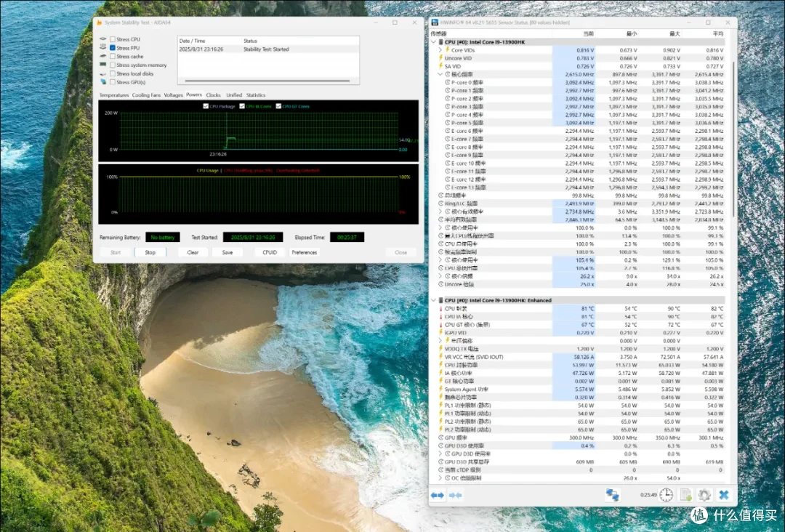785x532 pixels.
Task: Open HWiNFO sensor settings gear icon
Action: [704, 495]
